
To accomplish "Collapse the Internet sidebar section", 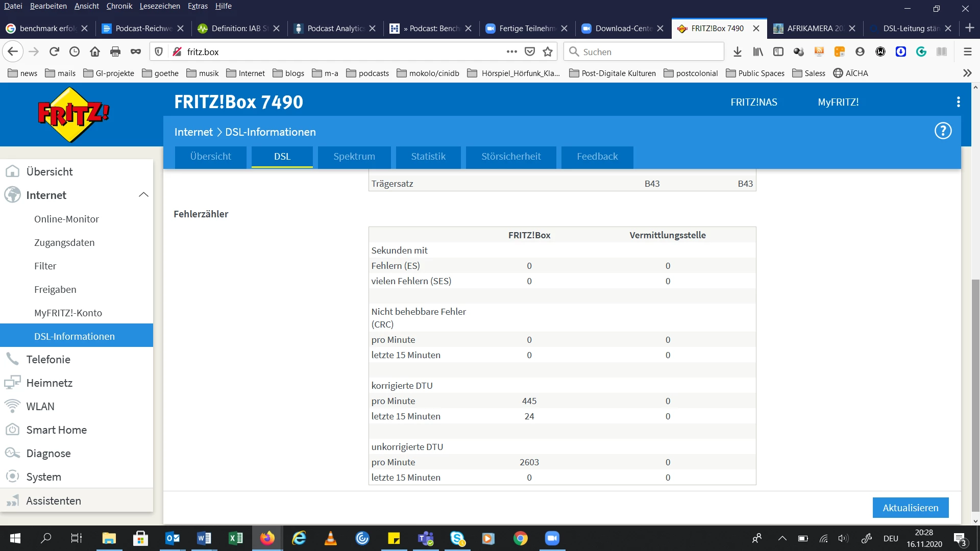I will click(x=143, y=195).
